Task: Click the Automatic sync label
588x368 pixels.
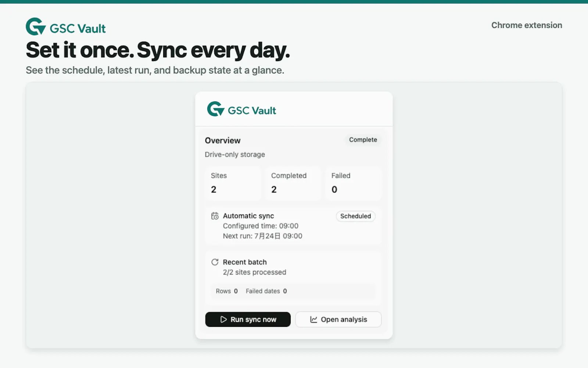Action: 248,216
